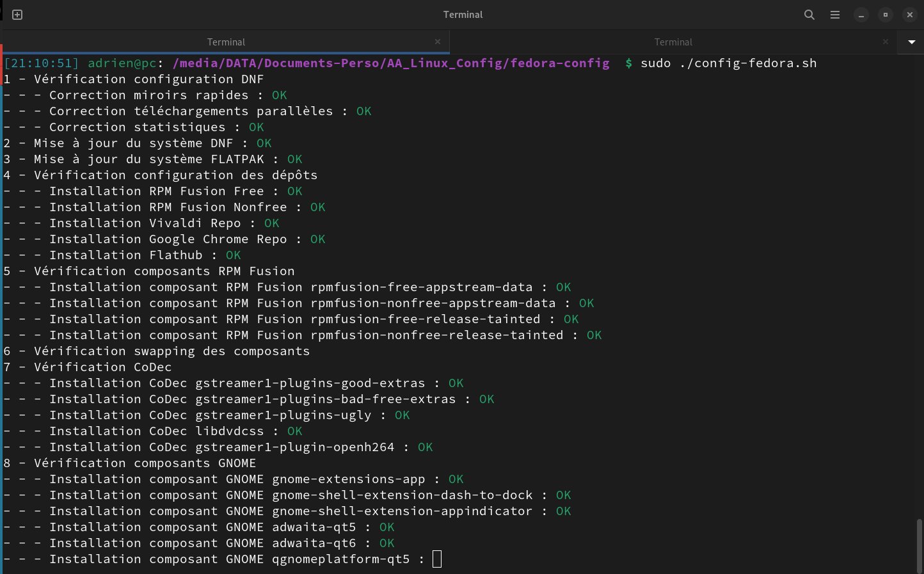Click 'gstreamer1-plugins-bad-free-extras' text
Screen dimensions: 924x574
(326, 399)
